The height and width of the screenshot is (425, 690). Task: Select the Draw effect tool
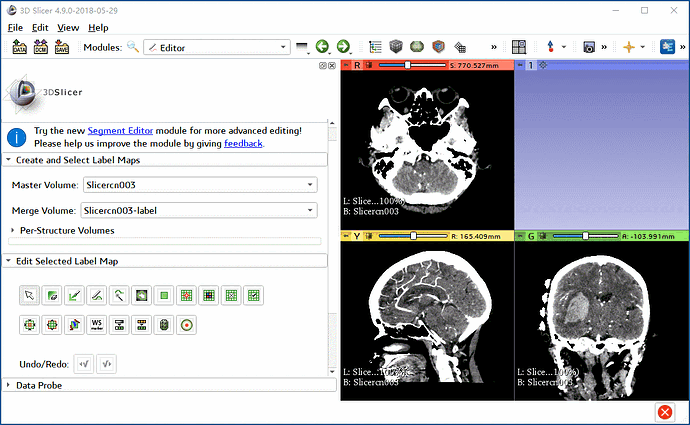coord(97,295)
